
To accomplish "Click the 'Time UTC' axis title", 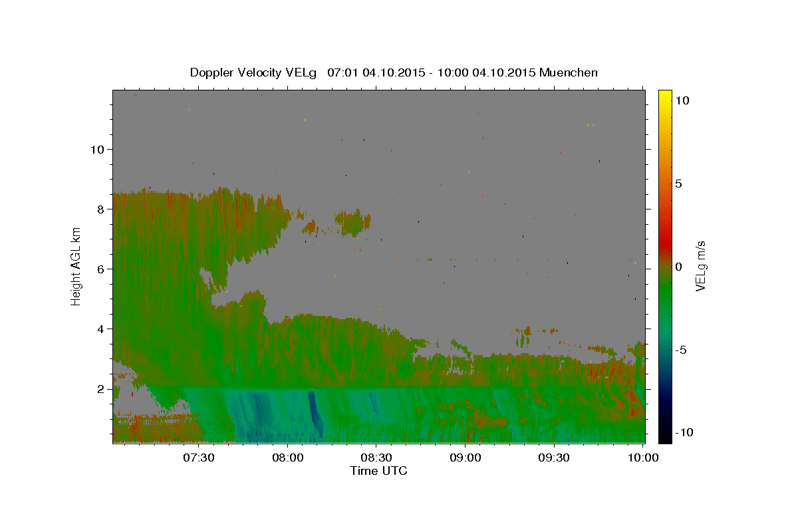I will click(x=378, y=471).
